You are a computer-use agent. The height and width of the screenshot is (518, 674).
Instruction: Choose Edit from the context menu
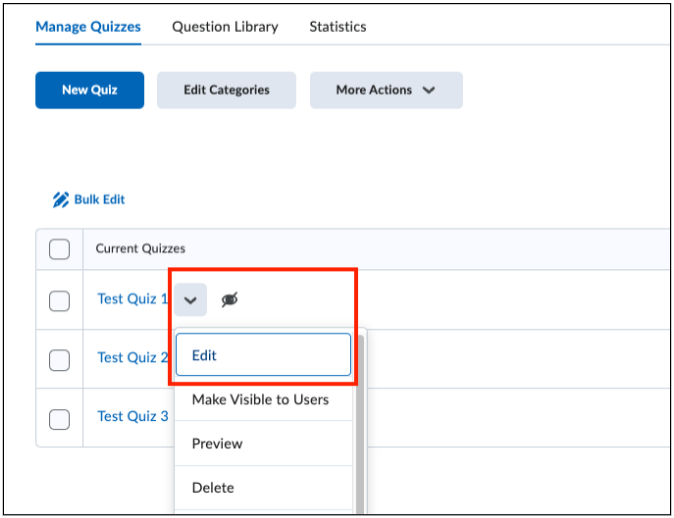pos(263,355)
